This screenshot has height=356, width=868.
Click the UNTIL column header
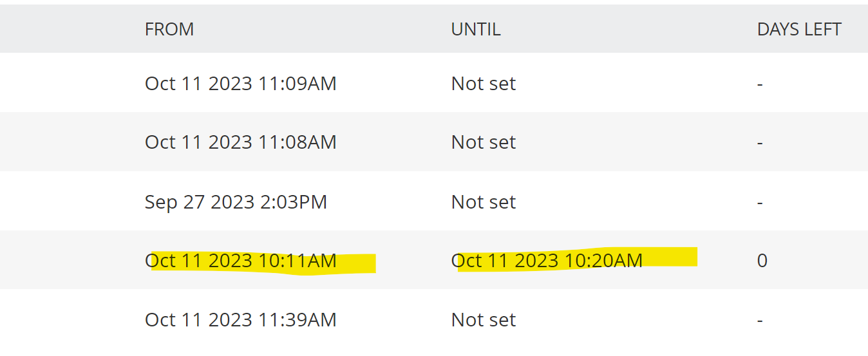click(x=476, y=30)
